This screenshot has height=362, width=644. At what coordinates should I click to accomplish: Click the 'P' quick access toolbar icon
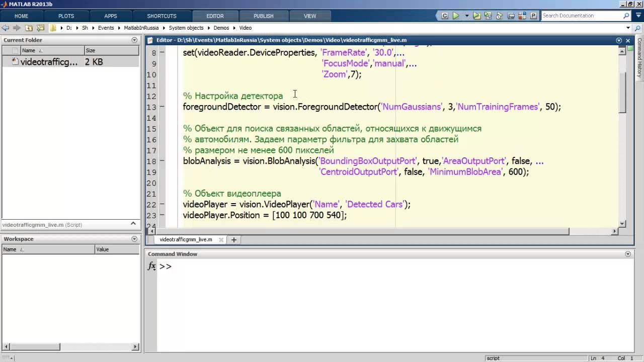[x=533, y=16]
